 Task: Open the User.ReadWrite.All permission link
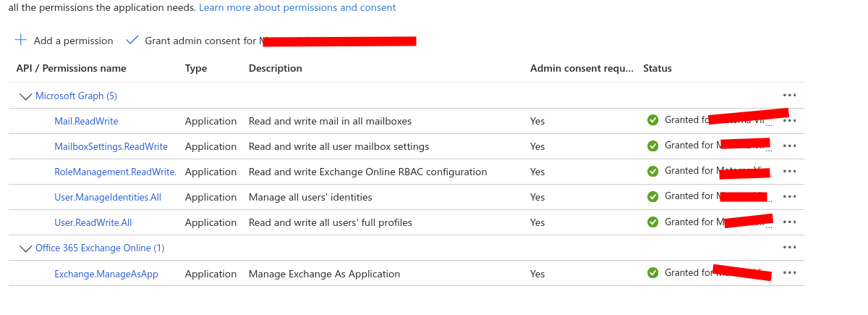click(93, 222)
